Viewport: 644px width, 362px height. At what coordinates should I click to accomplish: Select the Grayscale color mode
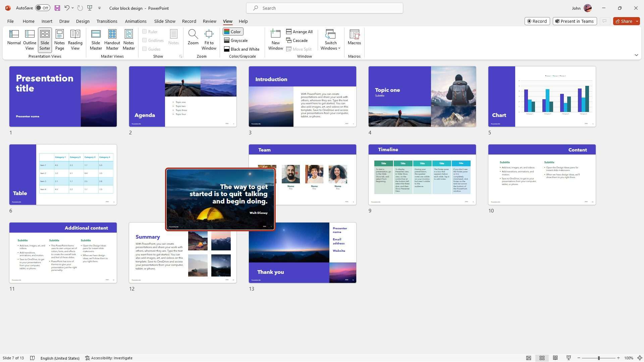236,40
